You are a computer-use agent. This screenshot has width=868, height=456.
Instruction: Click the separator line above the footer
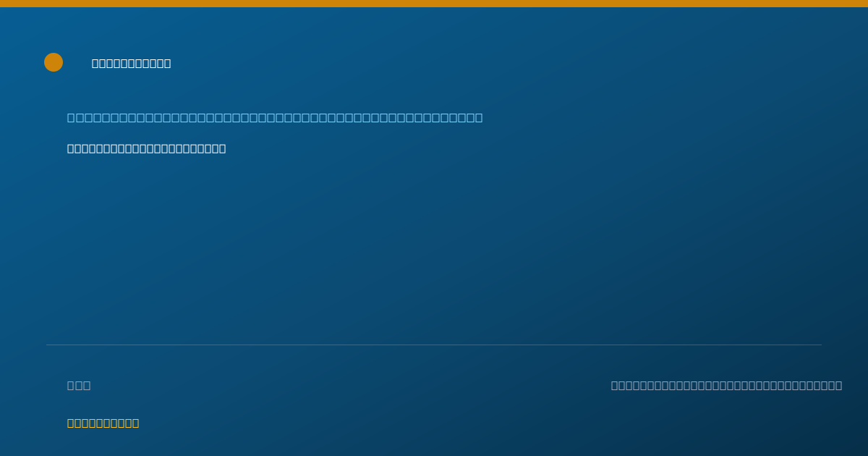pyautogui.click(x=434, y=345)
